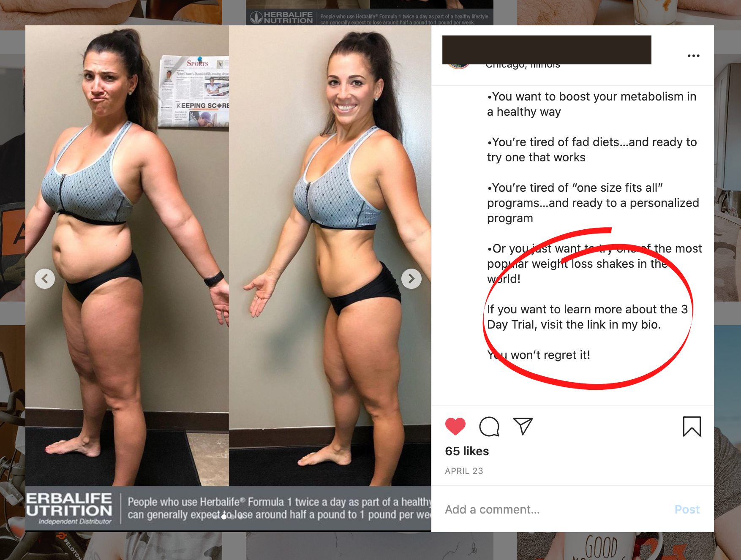The width and height of the screenshot is (741, 560).
Task: Open comments via speech bubble icon
Action: [x=489, y=427]
